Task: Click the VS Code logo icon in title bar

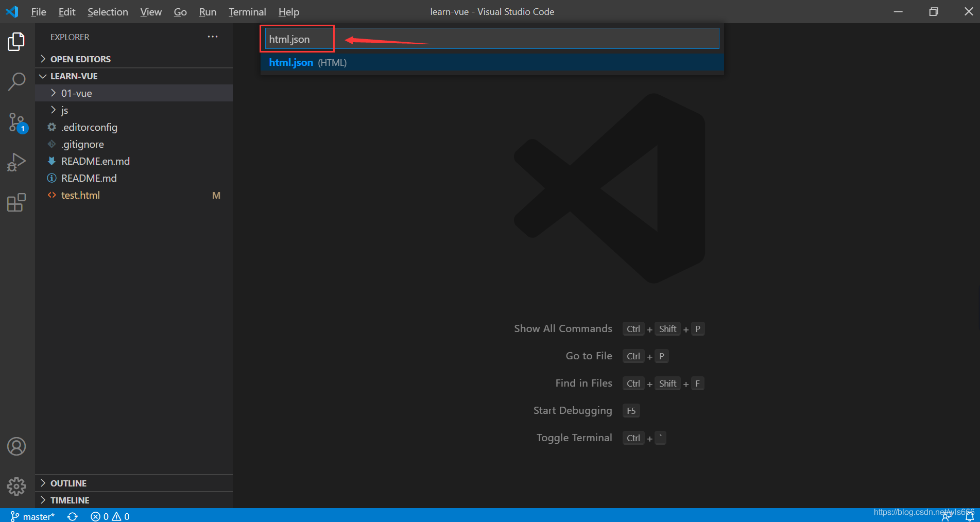Action: (x=12, y=11)
